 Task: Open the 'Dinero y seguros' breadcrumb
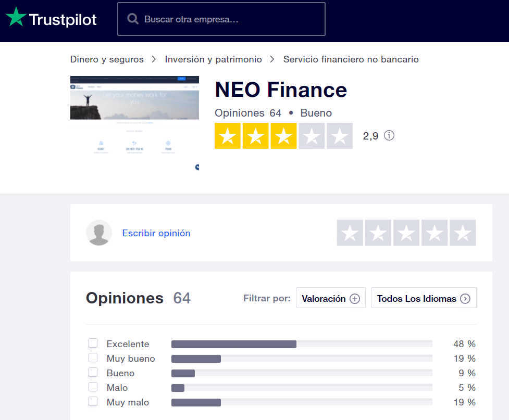(x=107, y=59)
